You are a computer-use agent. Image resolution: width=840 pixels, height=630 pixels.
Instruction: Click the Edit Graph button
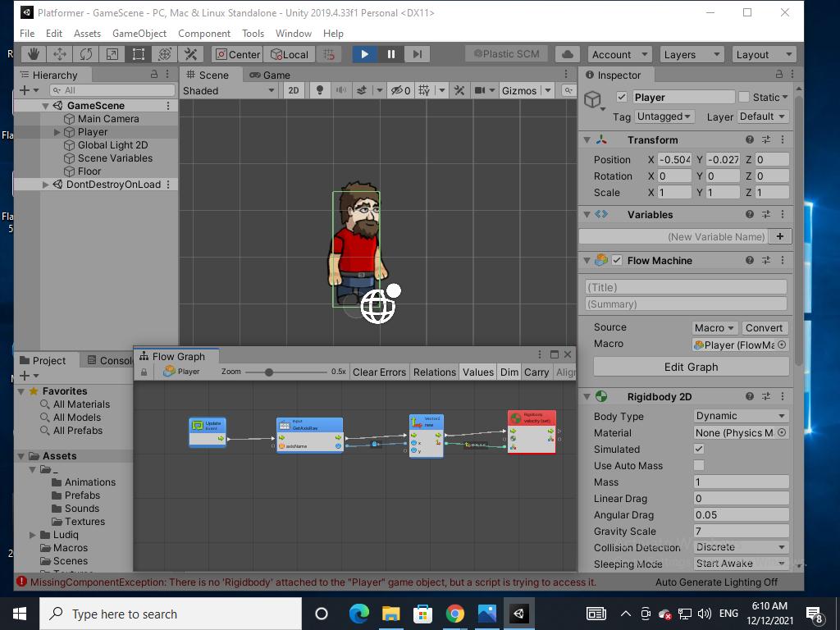point(691,367)
